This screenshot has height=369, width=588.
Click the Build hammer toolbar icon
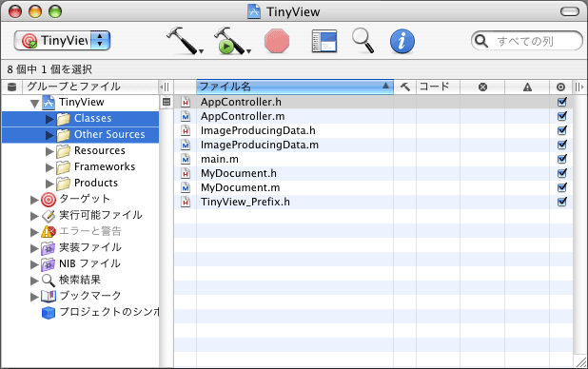pos(182,41)
